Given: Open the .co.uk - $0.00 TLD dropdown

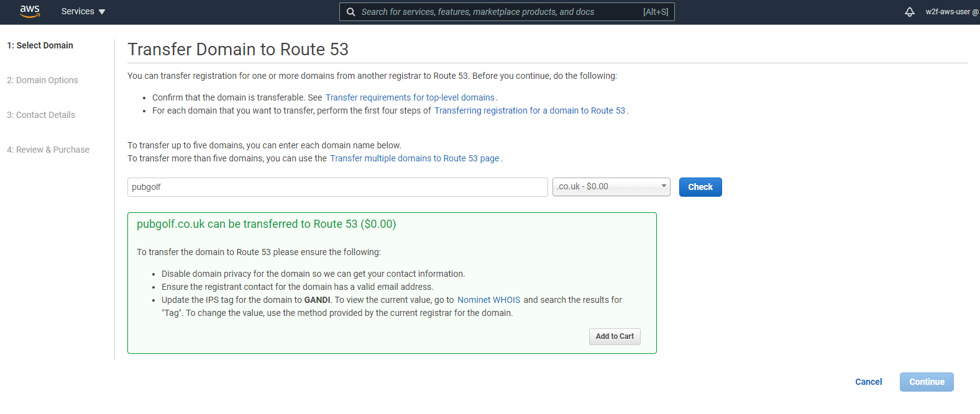Looking at the screenshot, I should tap(611, 187).
